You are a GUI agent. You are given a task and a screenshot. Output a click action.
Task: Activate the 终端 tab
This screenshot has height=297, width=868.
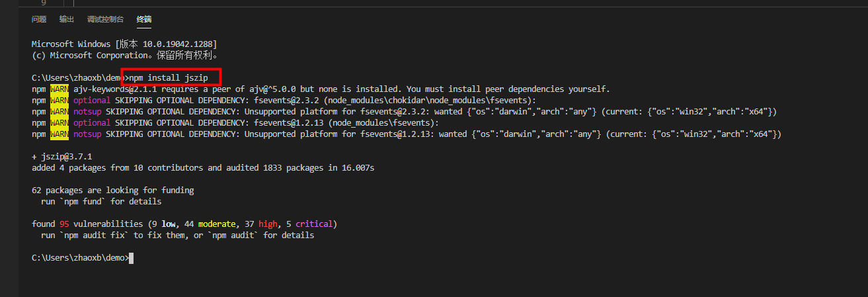[x=144, y=19]
